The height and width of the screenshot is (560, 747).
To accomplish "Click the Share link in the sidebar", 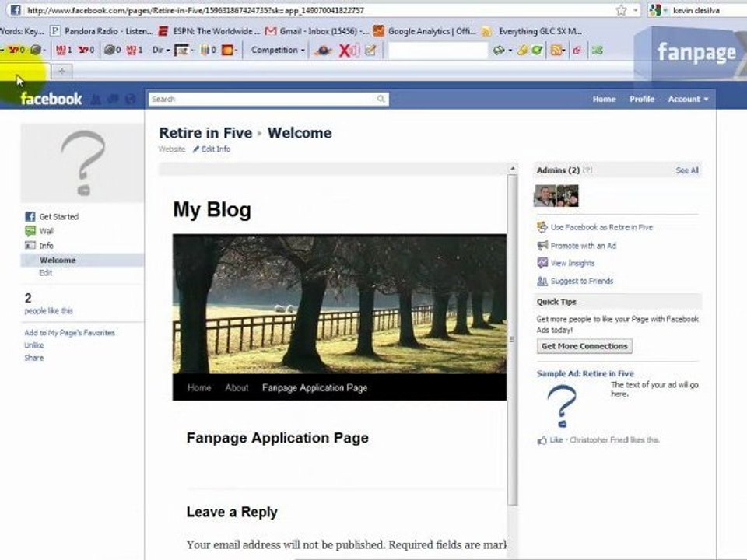I will [x=33, y=358].
